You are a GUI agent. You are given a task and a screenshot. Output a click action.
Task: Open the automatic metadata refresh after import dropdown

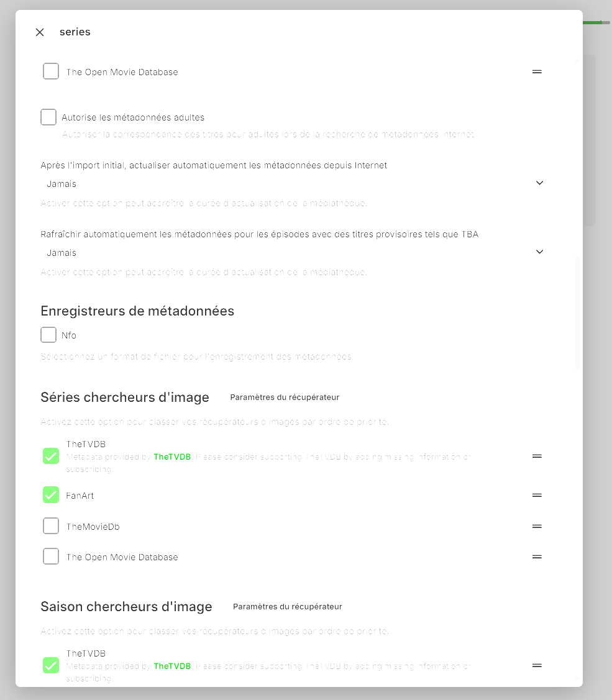click(x=292, y=184)
